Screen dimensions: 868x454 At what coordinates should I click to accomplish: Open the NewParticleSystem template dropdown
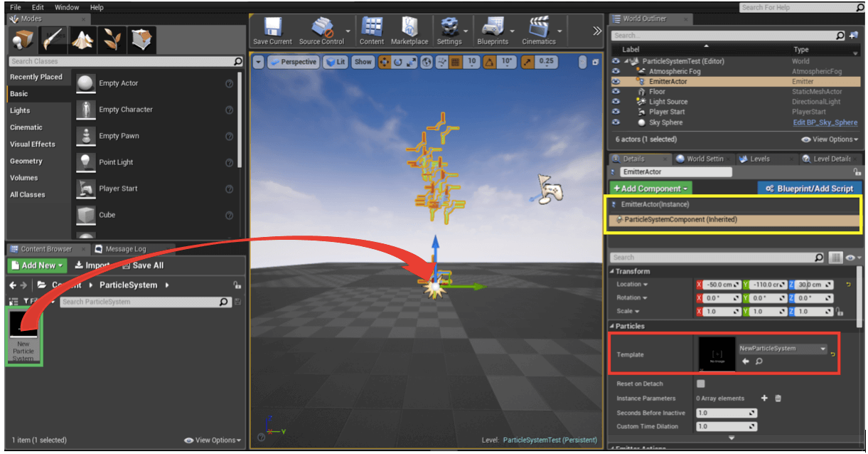pyautogui.click(x=823, y=349)
